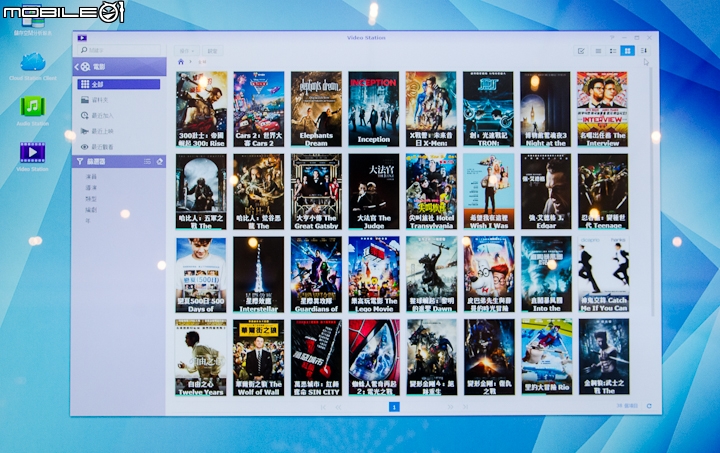
Task: Go to previous page of results
Action: pyautogui.click(x=338, y=407)
